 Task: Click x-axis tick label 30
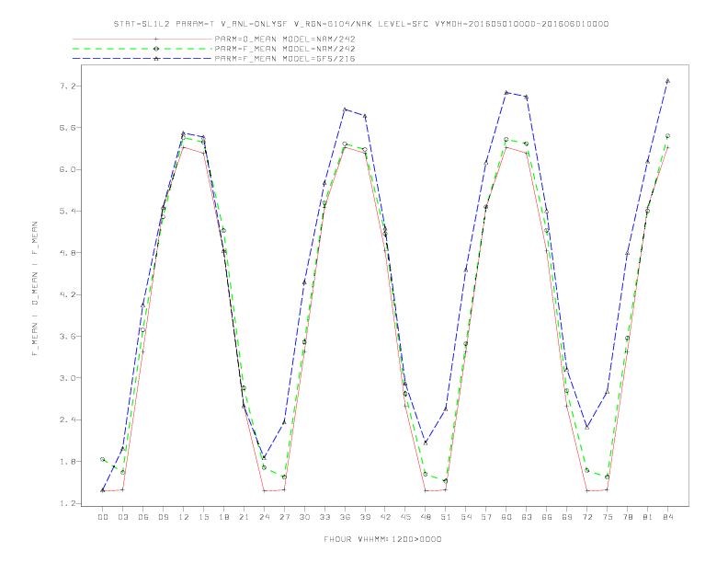point(304,517)
